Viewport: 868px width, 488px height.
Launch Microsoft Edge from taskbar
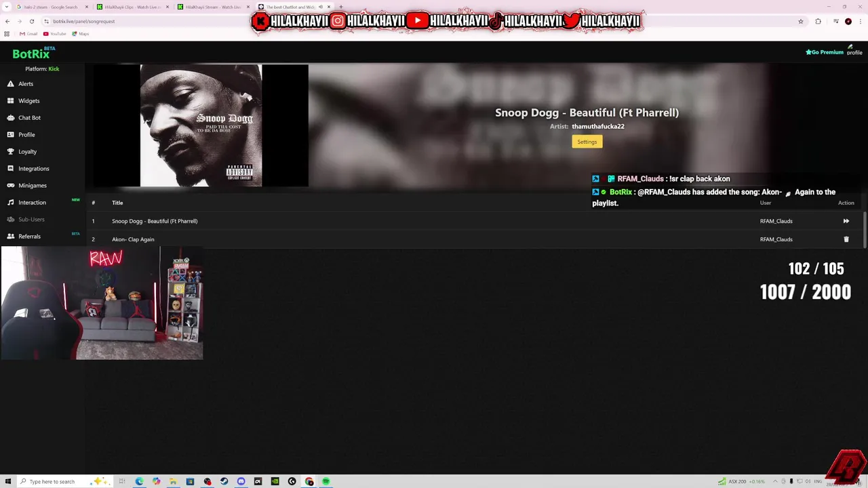point(139,481)
